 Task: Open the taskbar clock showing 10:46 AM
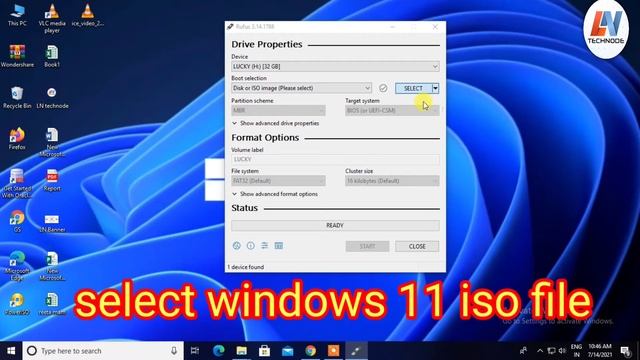point(600,351)
